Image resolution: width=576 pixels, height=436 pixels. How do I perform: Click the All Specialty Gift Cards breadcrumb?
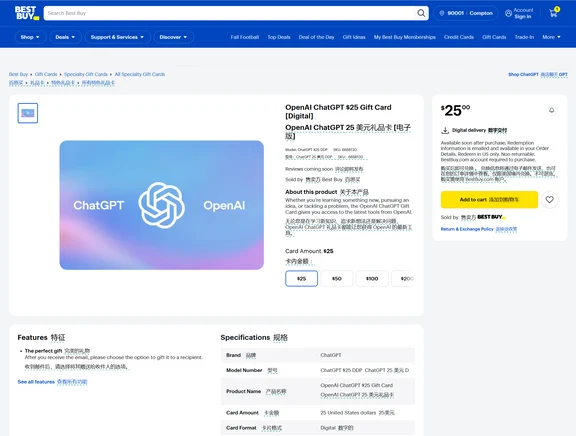(140, 74)
